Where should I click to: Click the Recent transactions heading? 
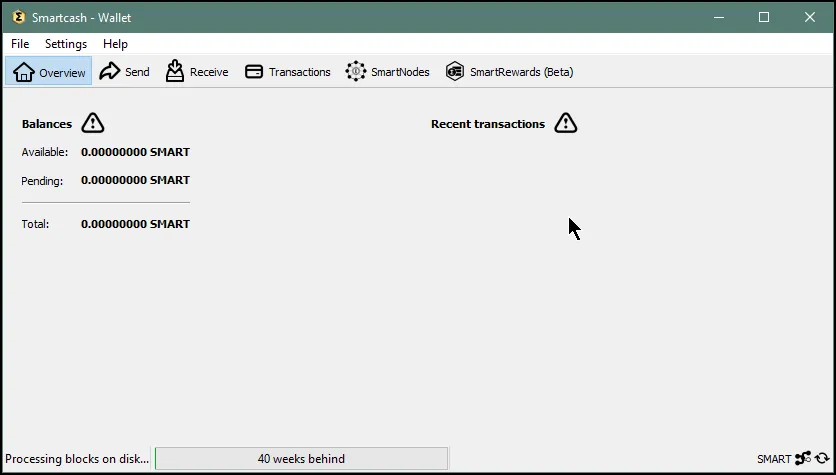coord(488,124)
